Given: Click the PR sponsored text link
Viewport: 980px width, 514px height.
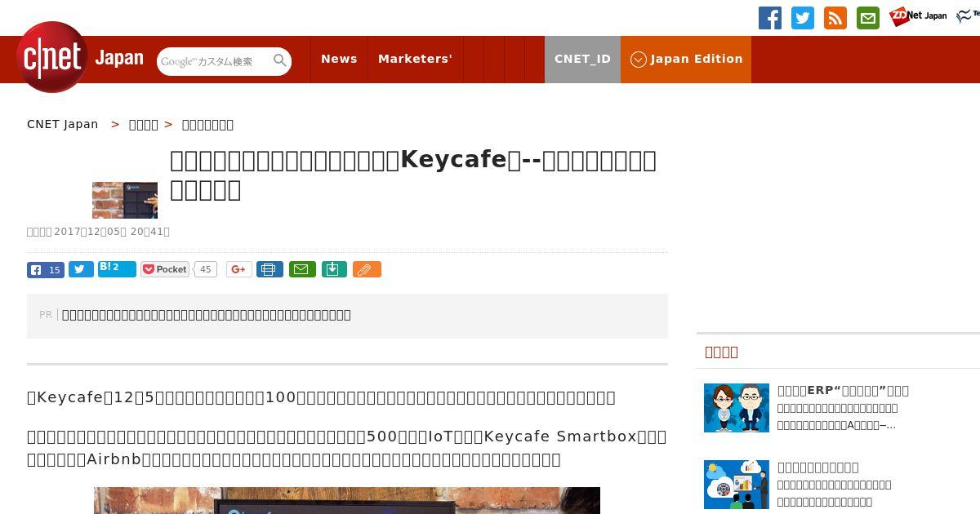Looking at the screenshot, I should [207, 315].
